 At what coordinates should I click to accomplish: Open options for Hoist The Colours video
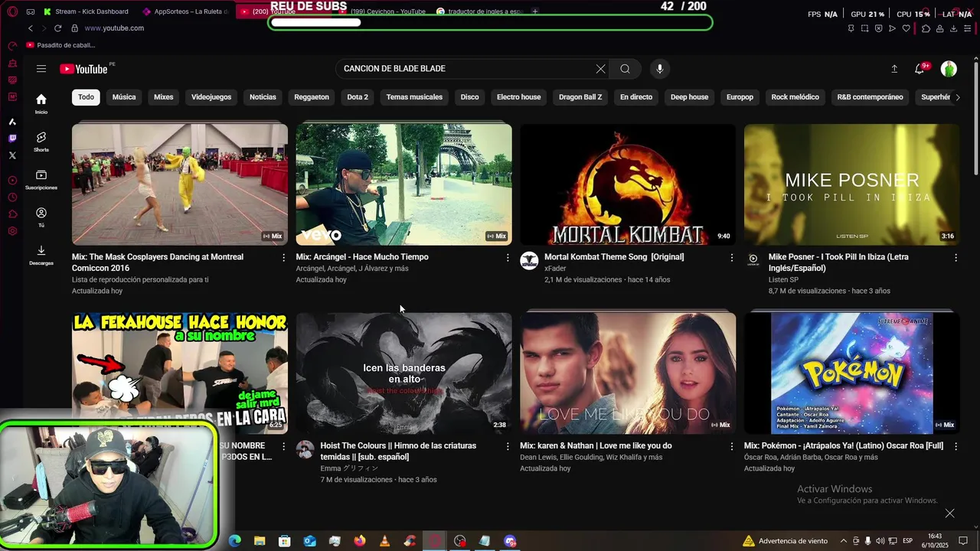[x=508, y=446]
